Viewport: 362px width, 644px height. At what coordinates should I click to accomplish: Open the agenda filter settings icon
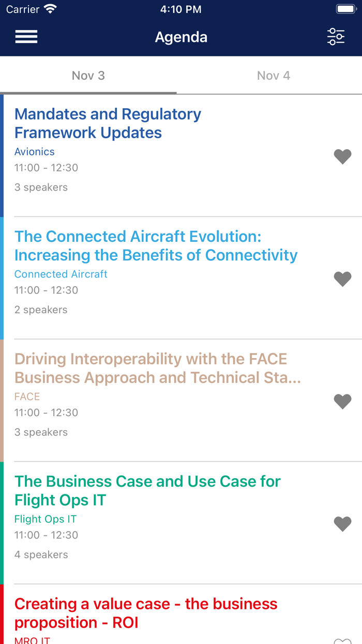[336, 36]
